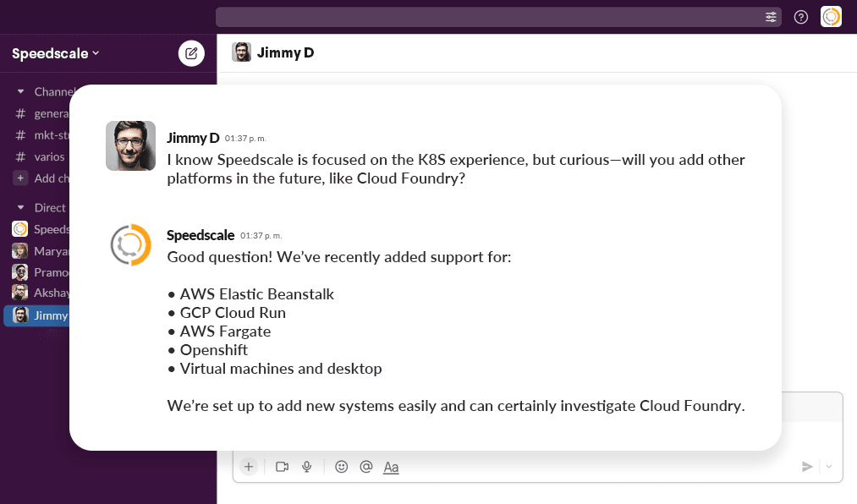
Task: Click the Add channels plus button
Action: [x=20, y=178]
